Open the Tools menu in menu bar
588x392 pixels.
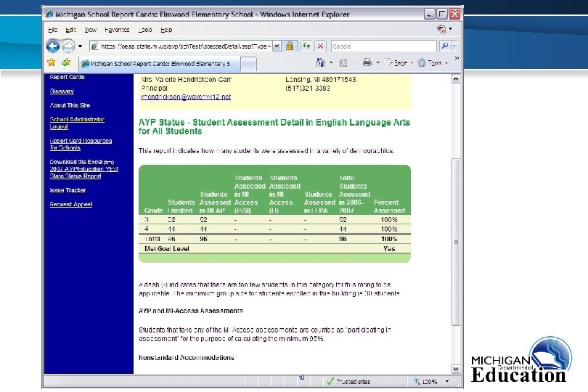pos(145,30)
